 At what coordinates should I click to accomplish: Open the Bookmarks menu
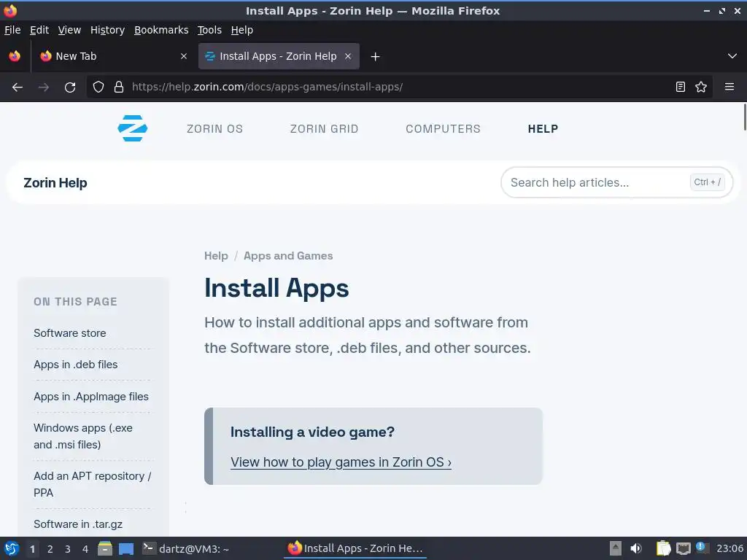point(161,30)
